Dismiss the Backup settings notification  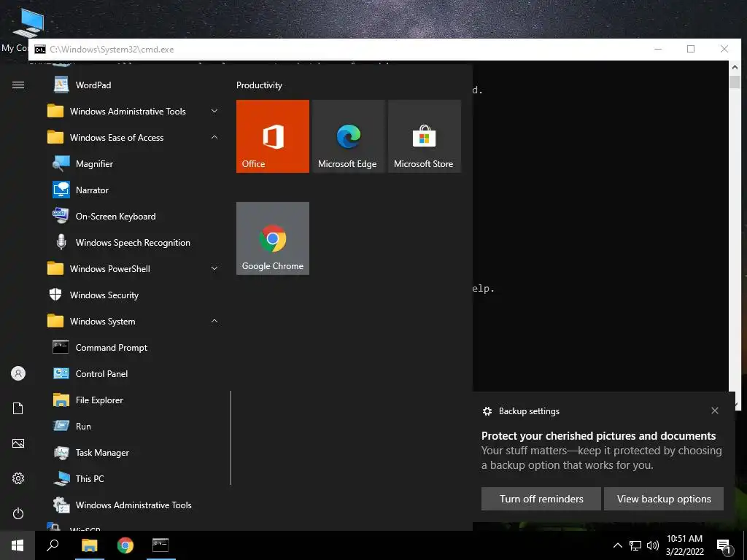coord(715,411)
